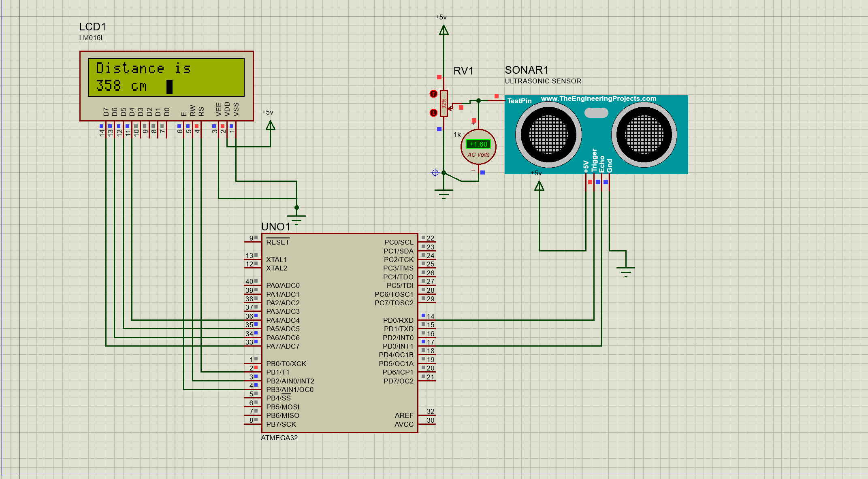Click the blue origin marker crosshair
This screenshot has width=868, height=479.
coord(435,173)
